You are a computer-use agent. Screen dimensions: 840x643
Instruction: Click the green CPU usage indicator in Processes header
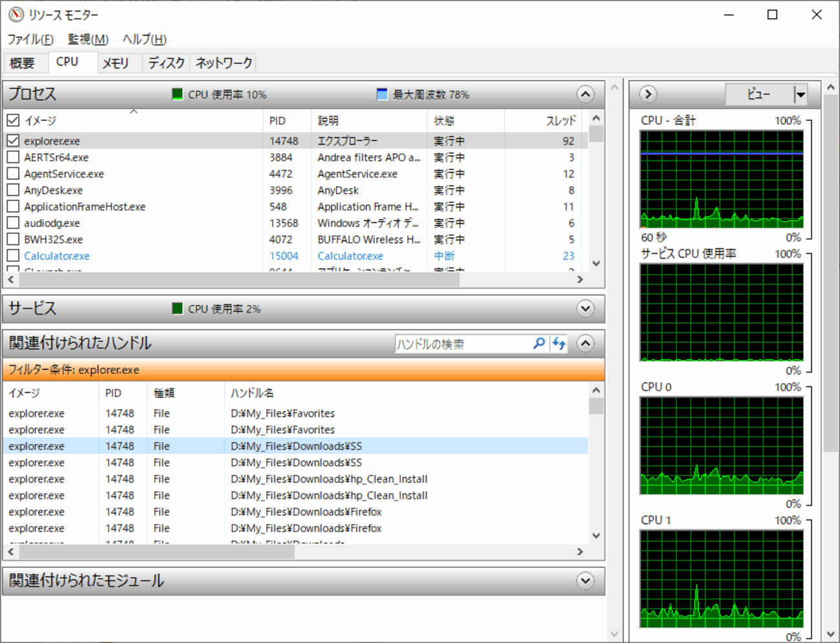178,94
